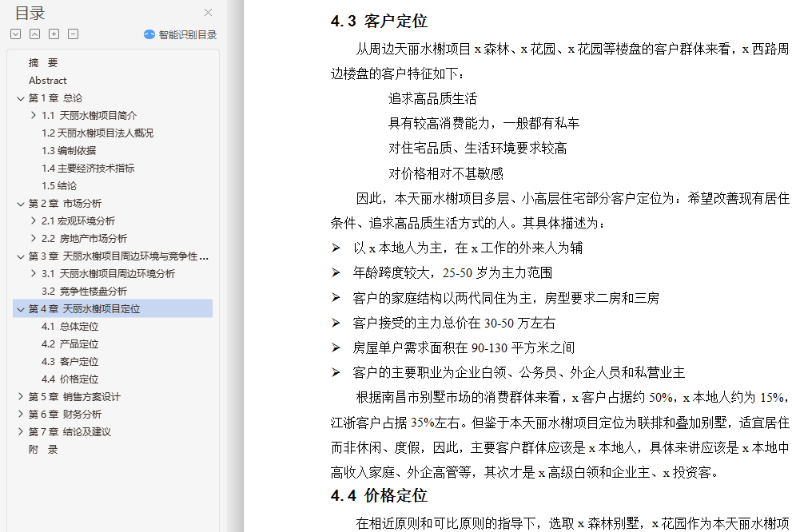This screenshot has height=532, width=796.
Task: Collapse 第2章 市场分析 chevron
Action: click(20, 204)
